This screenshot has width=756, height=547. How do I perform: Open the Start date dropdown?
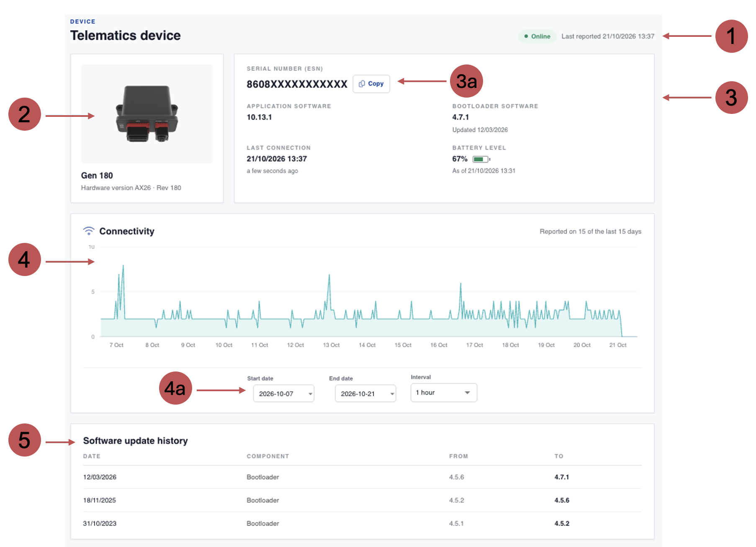point(283,393)
